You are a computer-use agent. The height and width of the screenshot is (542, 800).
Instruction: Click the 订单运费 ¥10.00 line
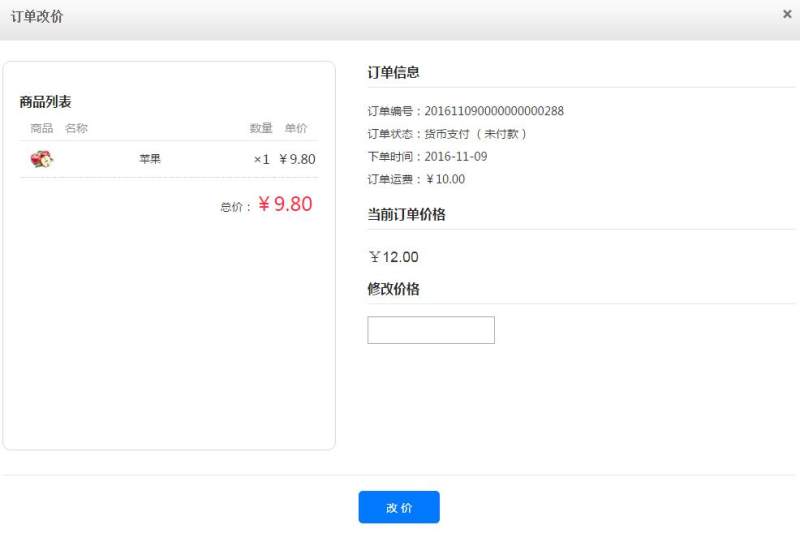[x=416, y=180]
